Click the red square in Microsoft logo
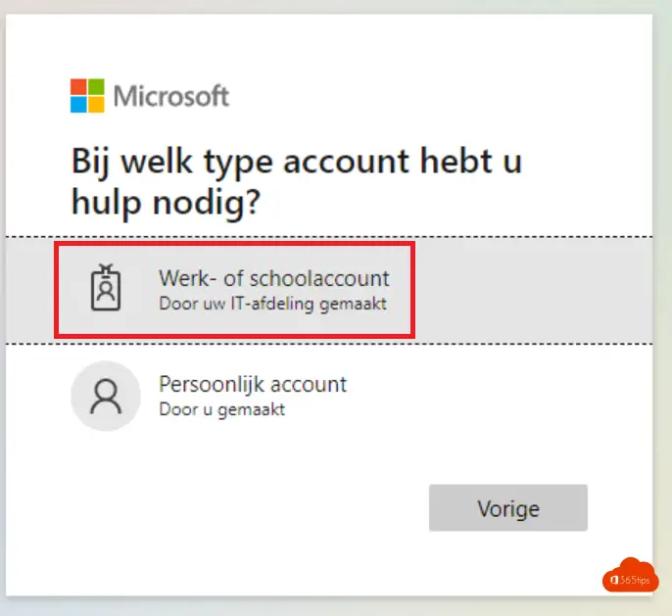This screenshot has width=672, height=616. (x=78, y=86)
